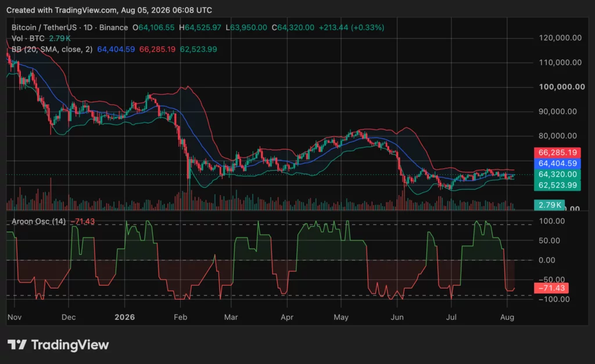The height and width of the screenshot is (364, 595).
Task: Click the green BB lower value 62,523.99 in legend
Action: 199,49
